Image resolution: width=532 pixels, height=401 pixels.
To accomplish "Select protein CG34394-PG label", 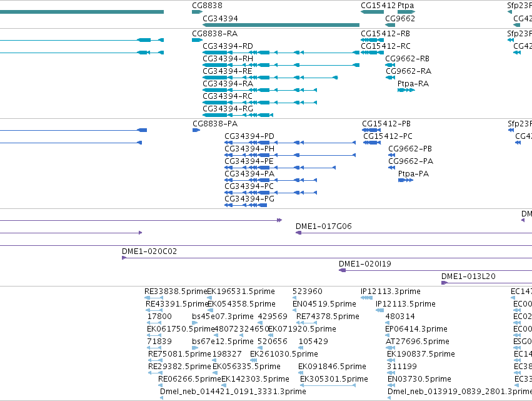I will [x=249, y=199].
